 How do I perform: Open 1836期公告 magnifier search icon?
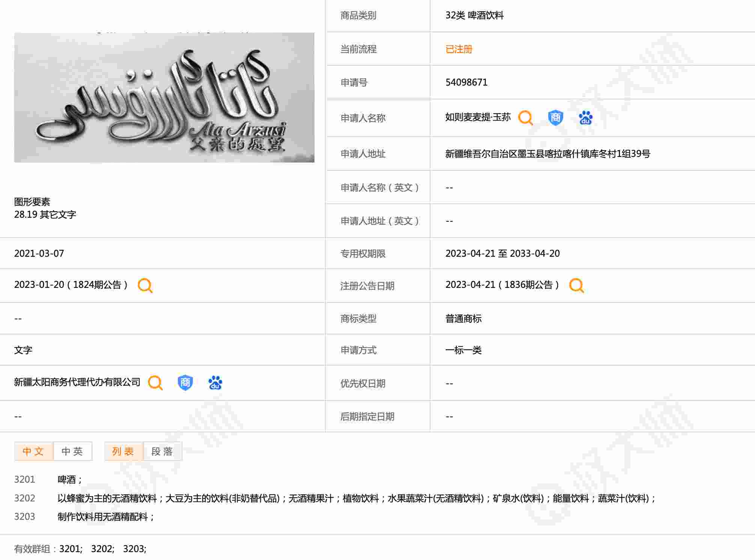[x=576, y=285]
